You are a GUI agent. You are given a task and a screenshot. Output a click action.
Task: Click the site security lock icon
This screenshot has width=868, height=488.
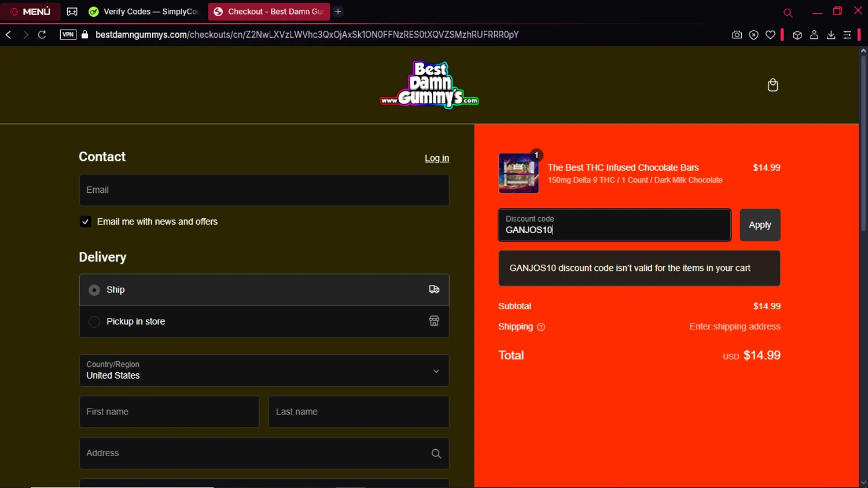[x=85, y=35]
